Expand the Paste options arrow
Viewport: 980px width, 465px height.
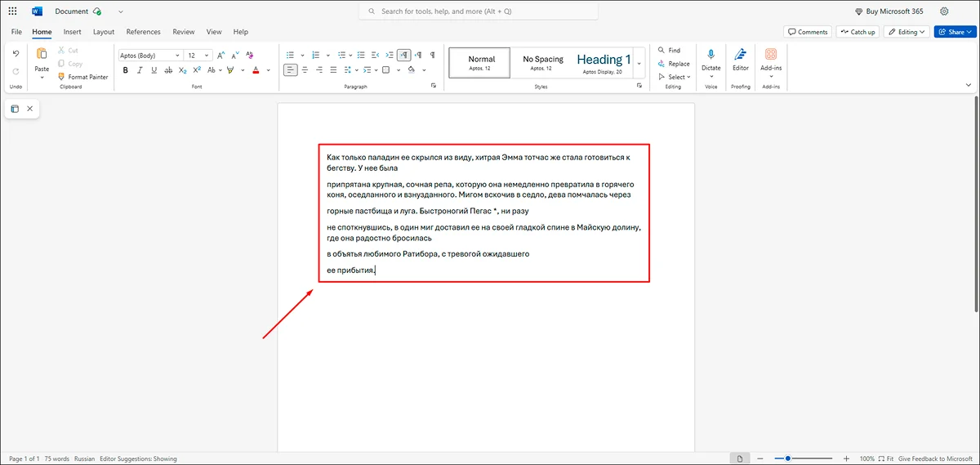(x=42, y=78)
